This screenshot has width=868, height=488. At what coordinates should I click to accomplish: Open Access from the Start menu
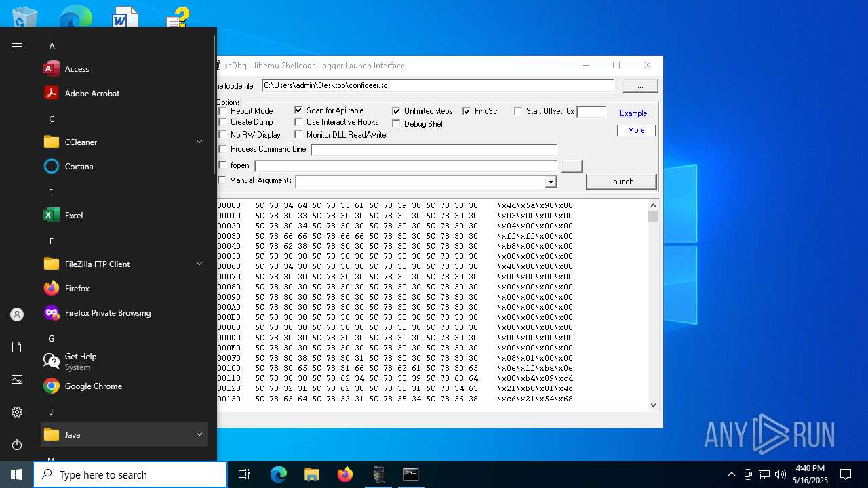point(124,68)
